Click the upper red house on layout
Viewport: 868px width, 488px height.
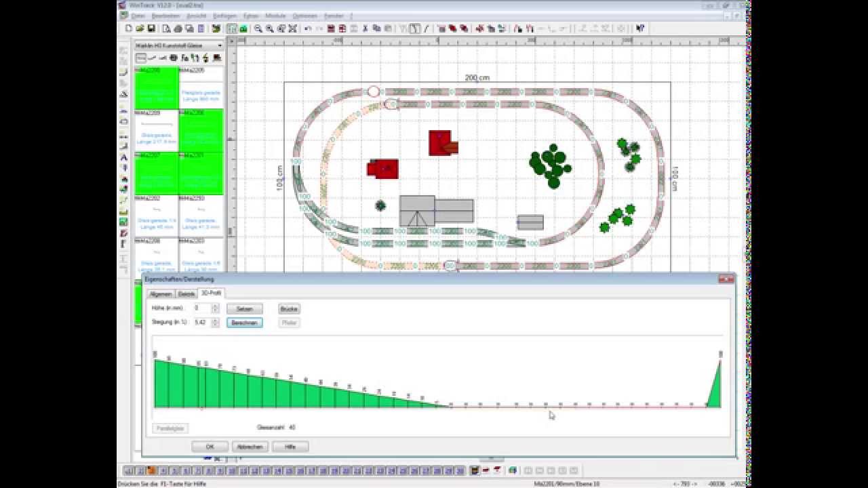[443, 143]
